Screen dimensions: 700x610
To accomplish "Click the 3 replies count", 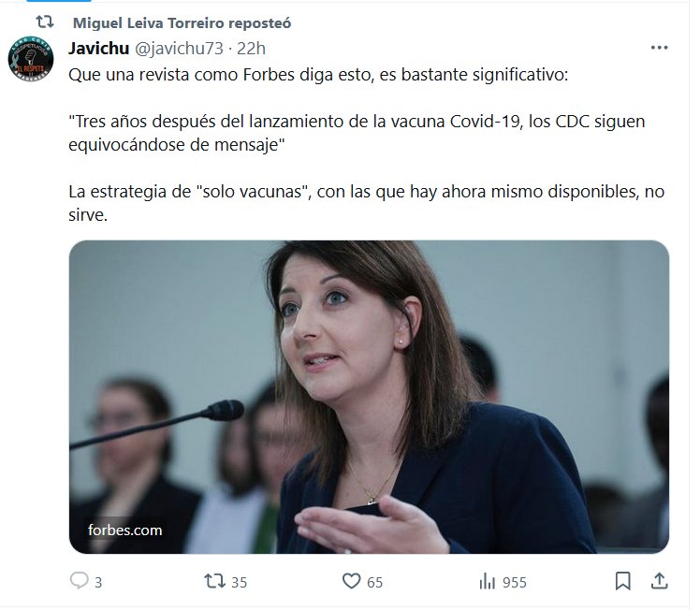I will [98, 582].
